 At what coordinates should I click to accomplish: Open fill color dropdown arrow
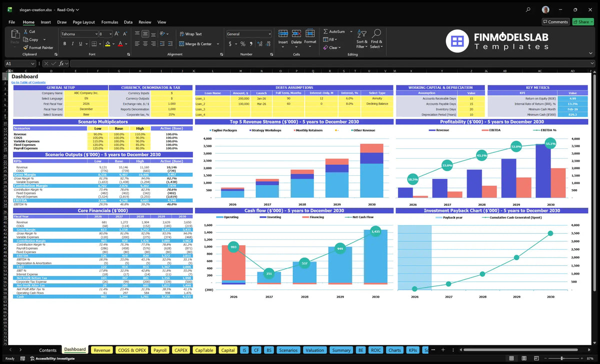tap(112, 44)
